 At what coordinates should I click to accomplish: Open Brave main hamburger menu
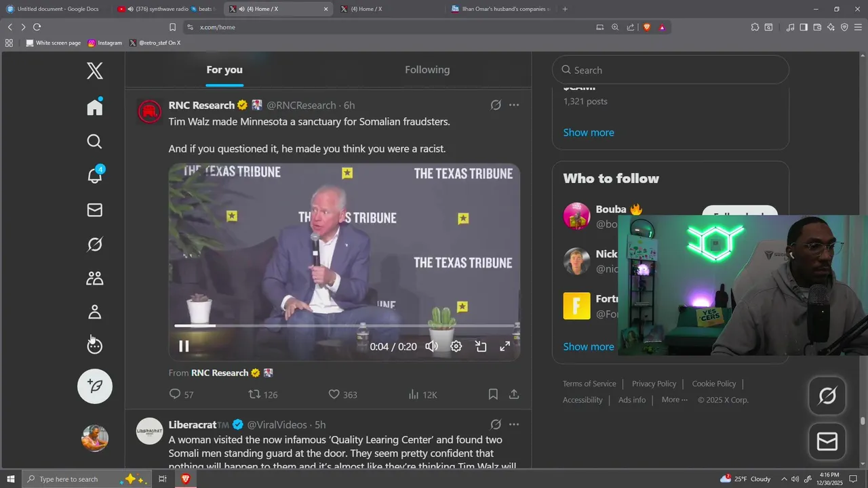click(x=858, y=27)
